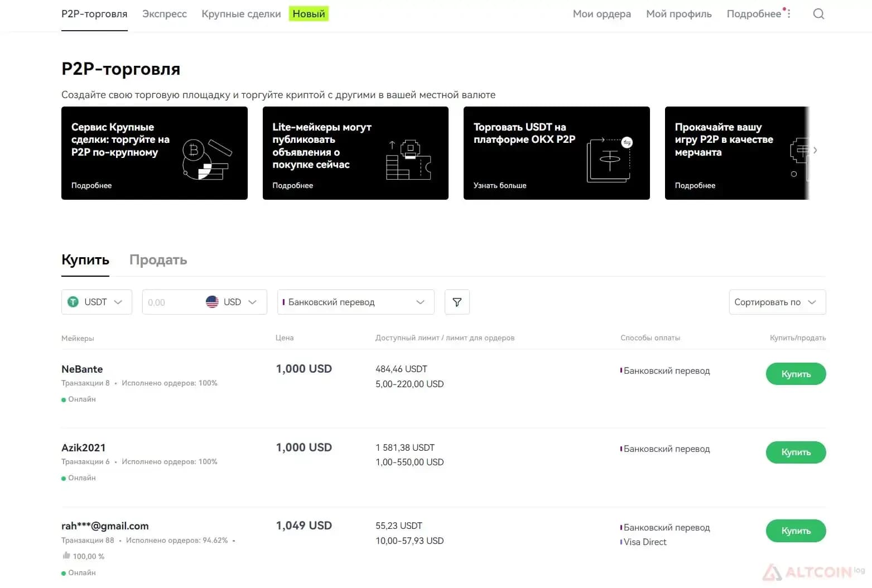Open the Сортировать по dropdown
The height and width of the screenshot is (588, 872).
[x=777, y=302]
